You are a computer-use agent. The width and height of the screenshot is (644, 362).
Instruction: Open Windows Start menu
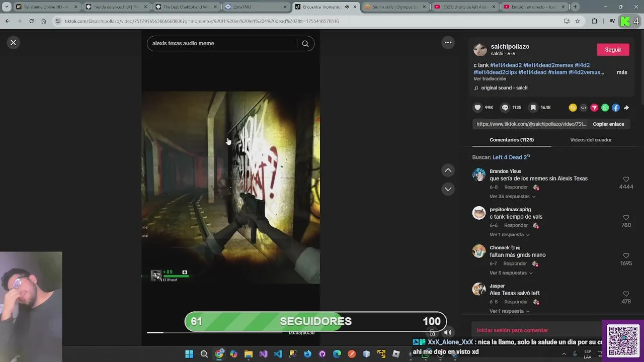point(189,354)
